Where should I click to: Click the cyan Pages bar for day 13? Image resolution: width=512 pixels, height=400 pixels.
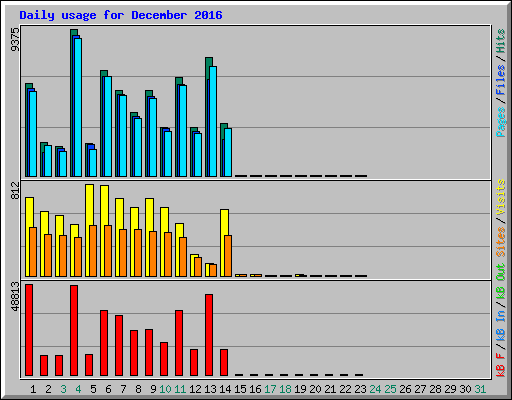pyautogui.click(x=213, y=121)
